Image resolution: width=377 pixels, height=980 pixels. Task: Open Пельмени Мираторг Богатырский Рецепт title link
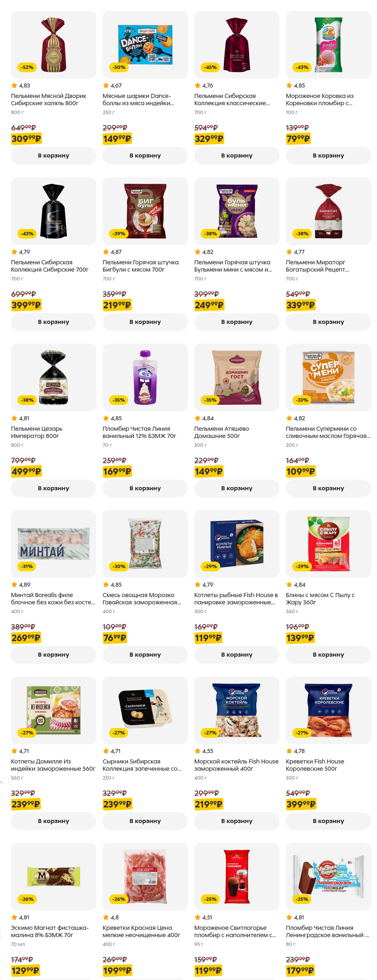tap(317, 266)
